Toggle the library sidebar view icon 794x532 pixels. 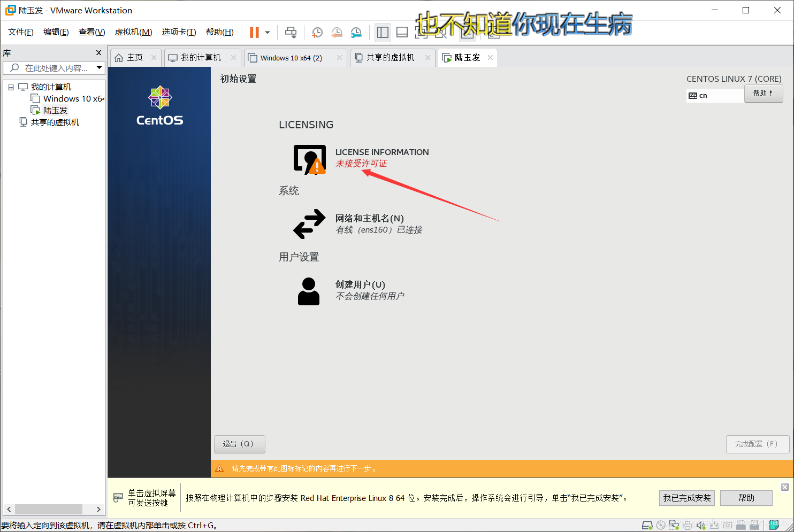tap(383, 32)
